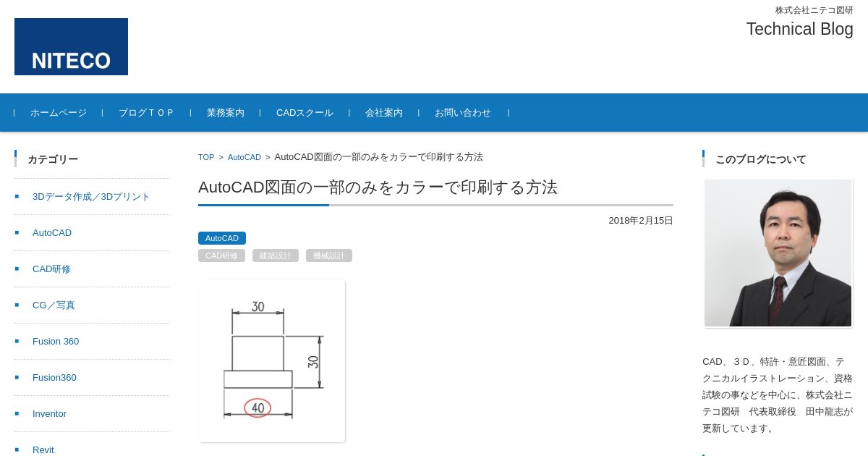This screenshot has width=868, height=456.
Task: Open Inventor category
Action: (49, 414)
